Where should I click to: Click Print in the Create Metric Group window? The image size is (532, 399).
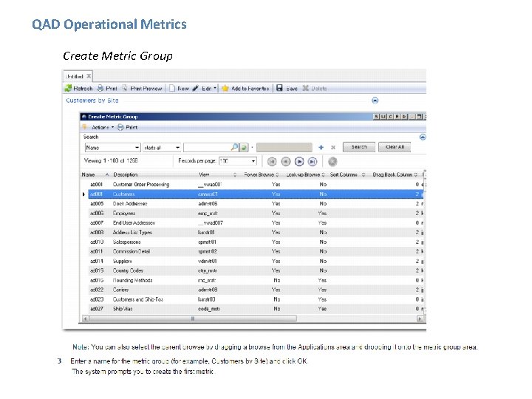[127, 127]
